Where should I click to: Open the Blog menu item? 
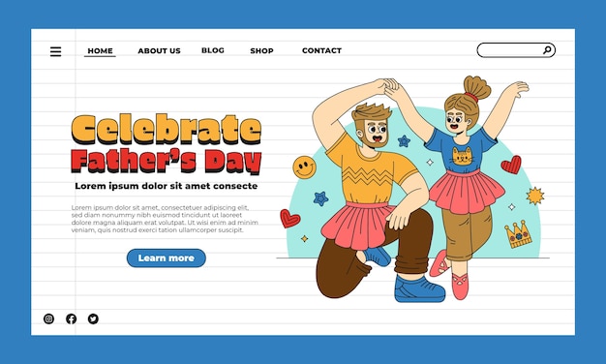pyautogui.click(x=213, y=50)
